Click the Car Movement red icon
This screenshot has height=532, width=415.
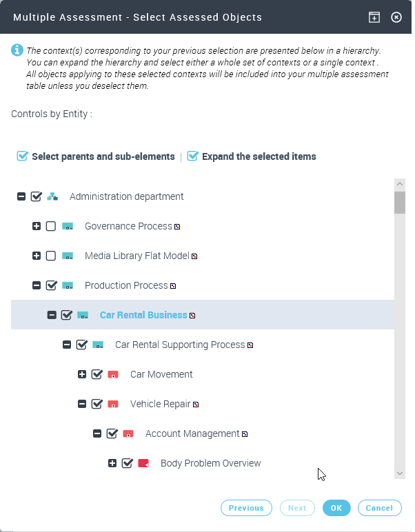(113, 375)
